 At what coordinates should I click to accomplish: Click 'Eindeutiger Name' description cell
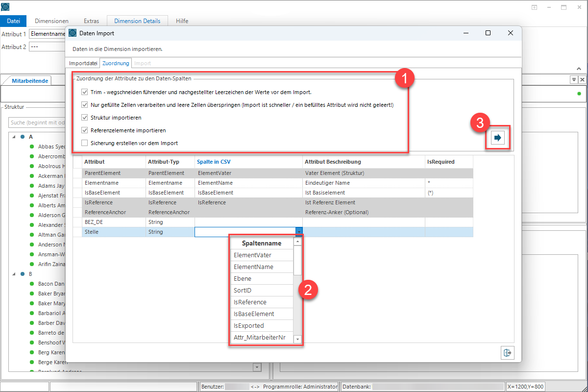(364, 183)
